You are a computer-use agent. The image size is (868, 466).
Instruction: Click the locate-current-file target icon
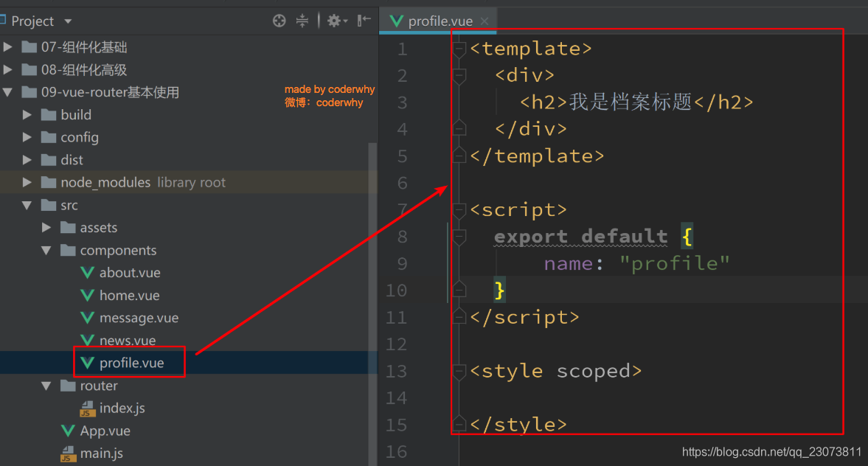point(279,21)
